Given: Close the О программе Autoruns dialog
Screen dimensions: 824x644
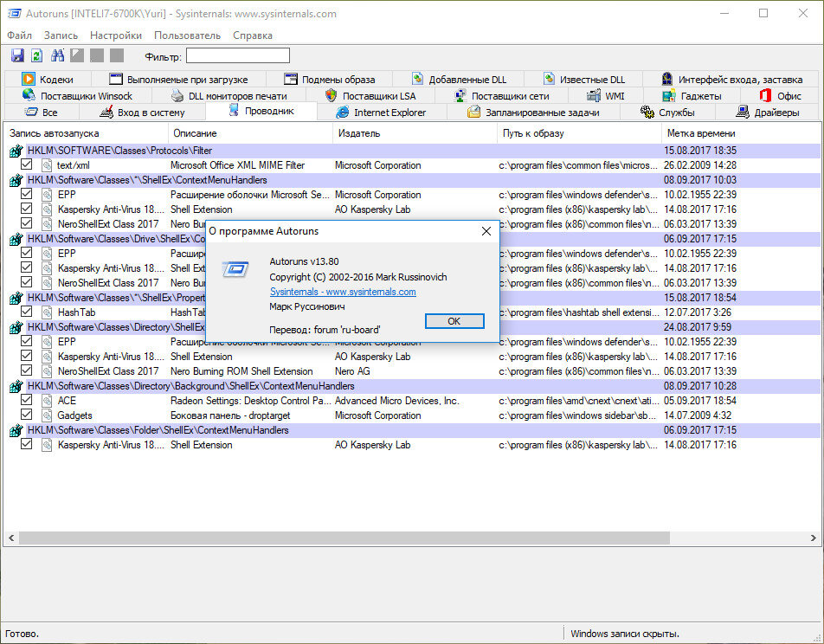Looking at the screenshot, I should click(x=486, y=231).
